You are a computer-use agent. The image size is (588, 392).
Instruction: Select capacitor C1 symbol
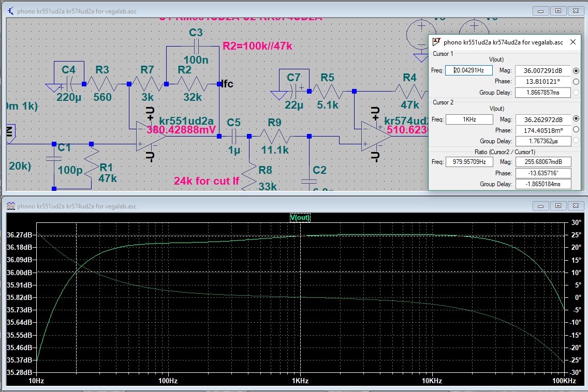[x=54, y=159]
